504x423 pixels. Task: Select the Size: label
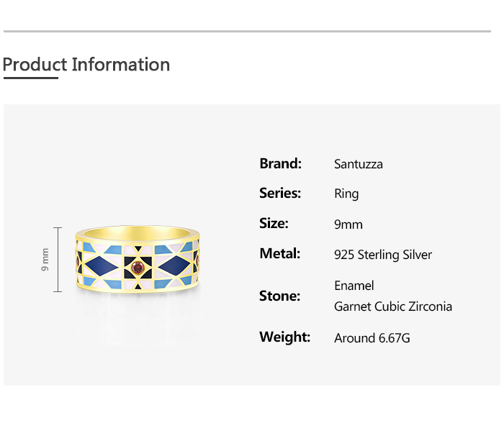274,223
